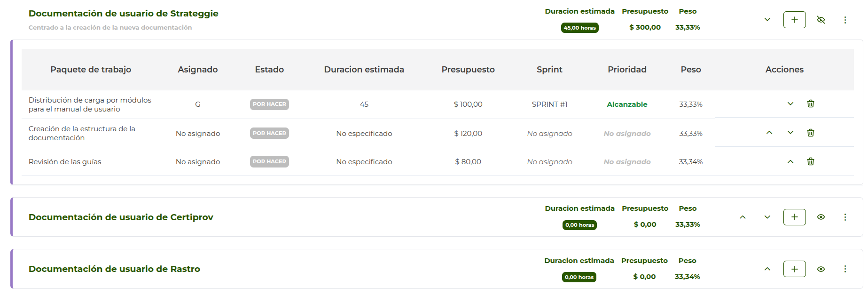Image resolution: width=868 pixels, height=303 pixels.
Task: Delete Creación de la estructura work package
Action: [810, 133]
